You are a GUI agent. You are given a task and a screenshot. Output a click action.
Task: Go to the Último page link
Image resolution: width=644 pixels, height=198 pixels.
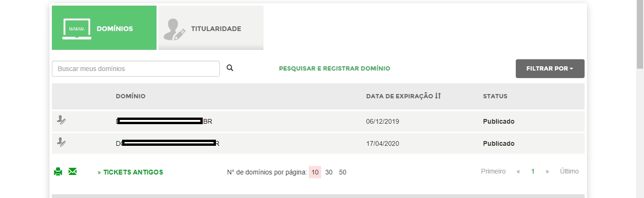(570, 171)
